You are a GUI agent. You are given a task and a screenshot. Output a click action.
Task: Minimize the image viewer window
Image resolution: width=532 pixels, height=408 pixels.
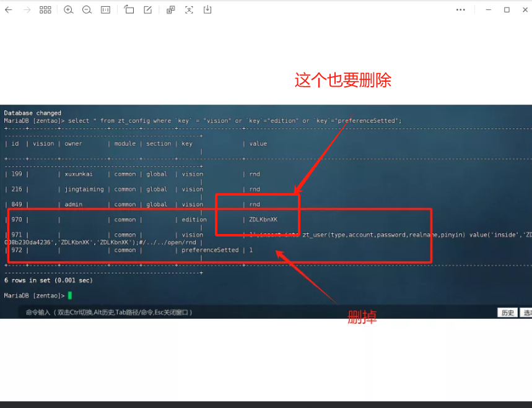(489, 10)
